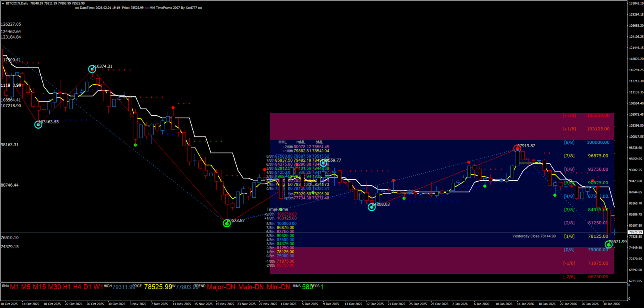
Task: Click the MM-TimeFrame-2007 By Xard777 header text
Action: (x=173, y=8)
